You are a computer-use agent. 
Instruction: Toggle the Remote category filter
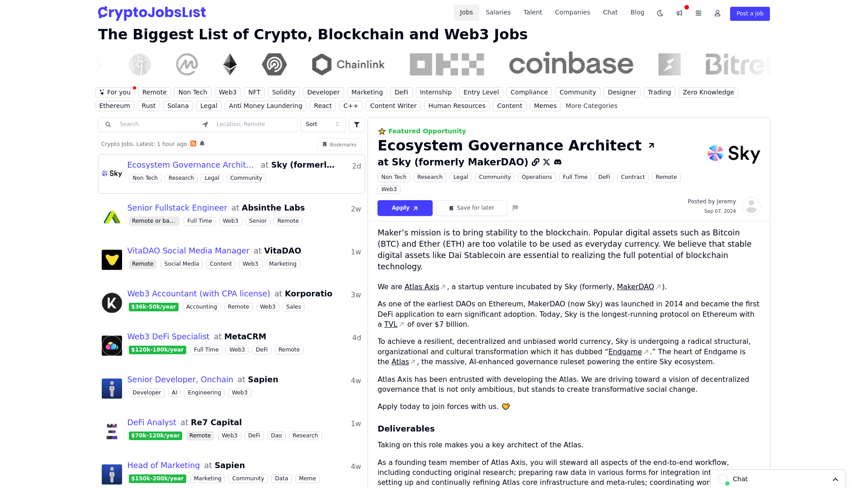click(154, 92)
